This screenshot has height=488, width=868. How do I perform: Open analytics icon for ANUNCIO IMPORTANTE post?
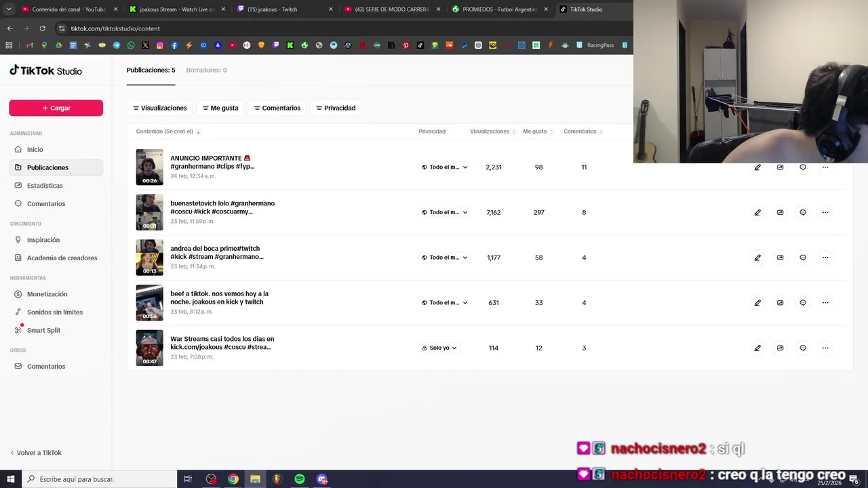click(x=780, y=167)
